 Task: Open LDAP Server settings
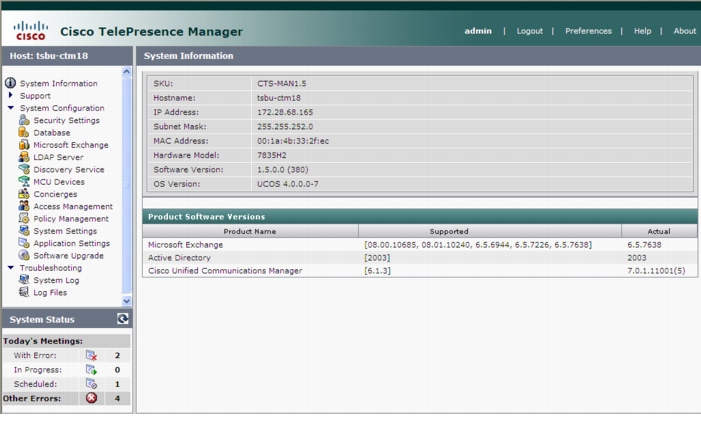pyautogui.click(x=59, y=157)
